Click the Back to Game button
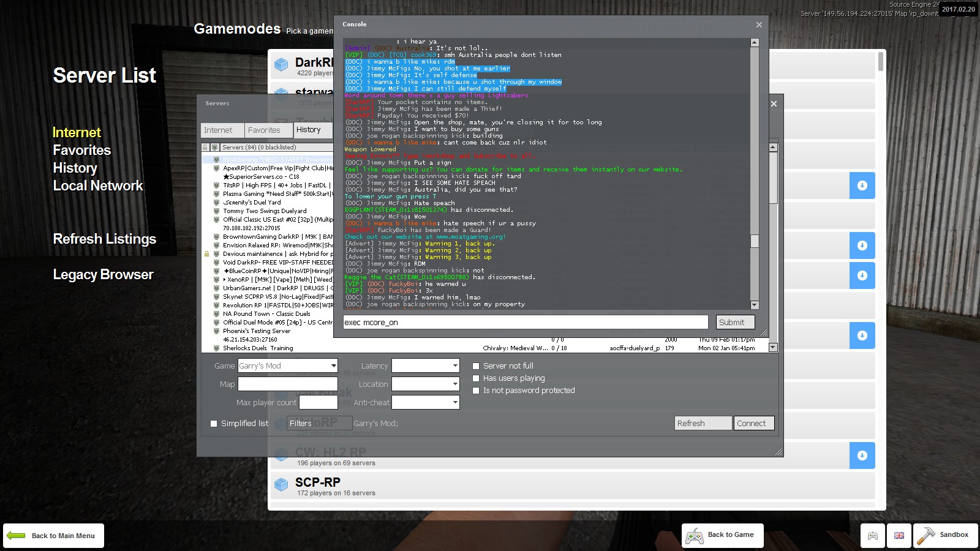The height and width of the screenshot is (551, 980). (x=723, y=536)
